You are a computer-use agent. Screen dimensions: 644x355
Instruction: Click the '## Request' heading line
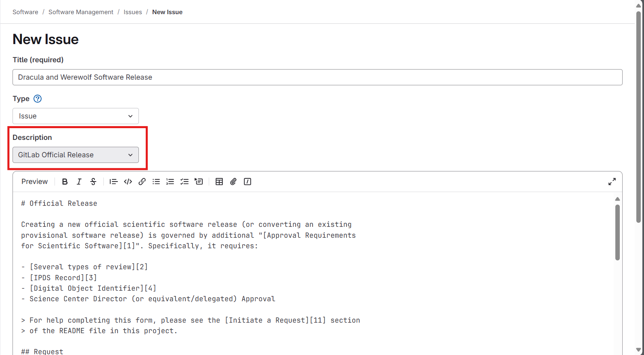point(42,351)
